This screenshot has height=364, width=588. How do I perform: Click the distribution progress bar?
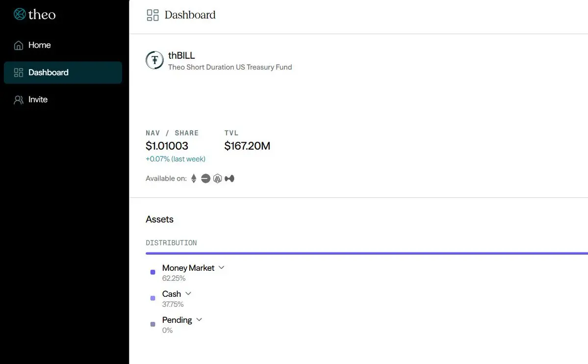[x=367, y=253]
